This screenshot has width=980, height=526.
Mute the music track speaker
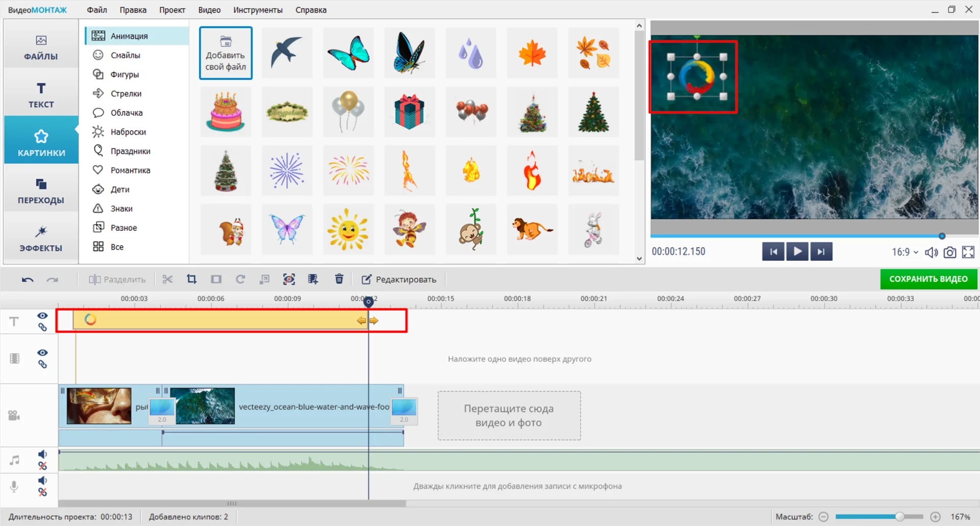tap(42, 454)
